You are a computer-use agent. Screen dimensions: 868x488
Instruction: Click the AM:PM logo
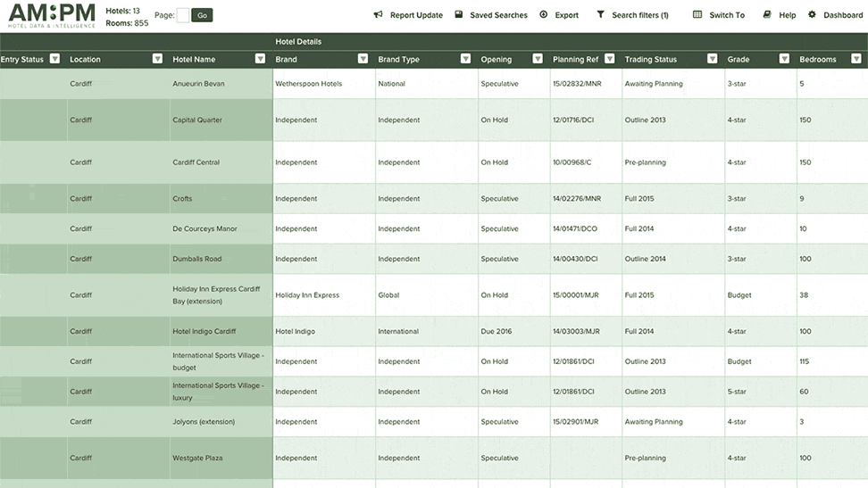click(x=52, y=15)
